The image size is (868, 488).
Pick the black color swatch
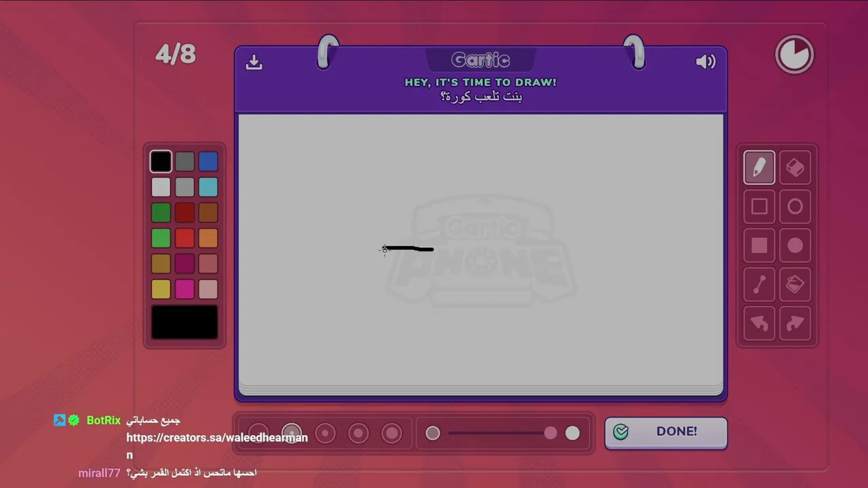[x=161, y=161]
